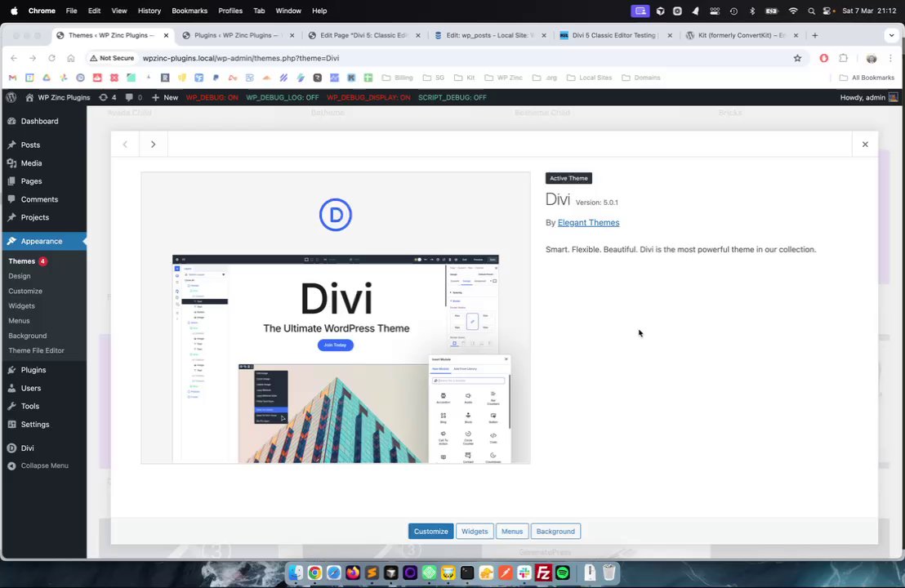Open the Howdy, admin account menu
Screen dimensions: 905x588
(x=868, y=97)
